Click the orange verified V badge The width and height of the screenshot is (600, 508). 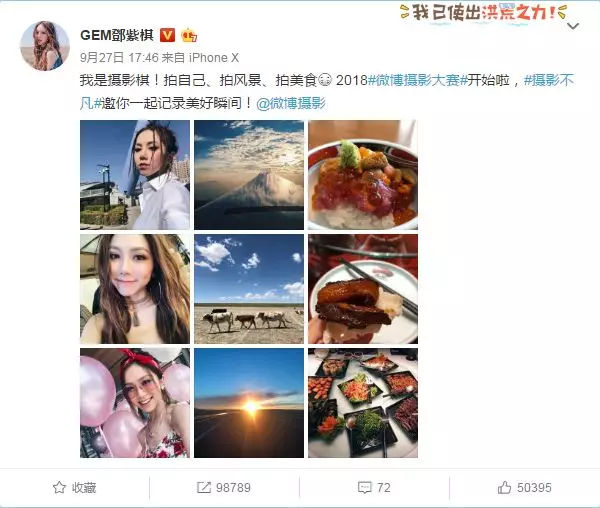[167, 35]
